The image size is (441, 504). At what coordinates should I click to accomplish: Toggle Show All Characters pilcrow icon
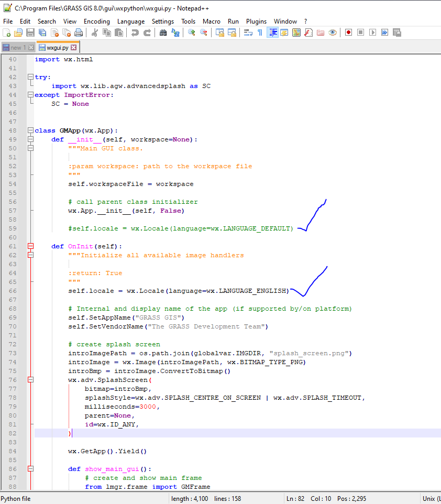point(260,32)
